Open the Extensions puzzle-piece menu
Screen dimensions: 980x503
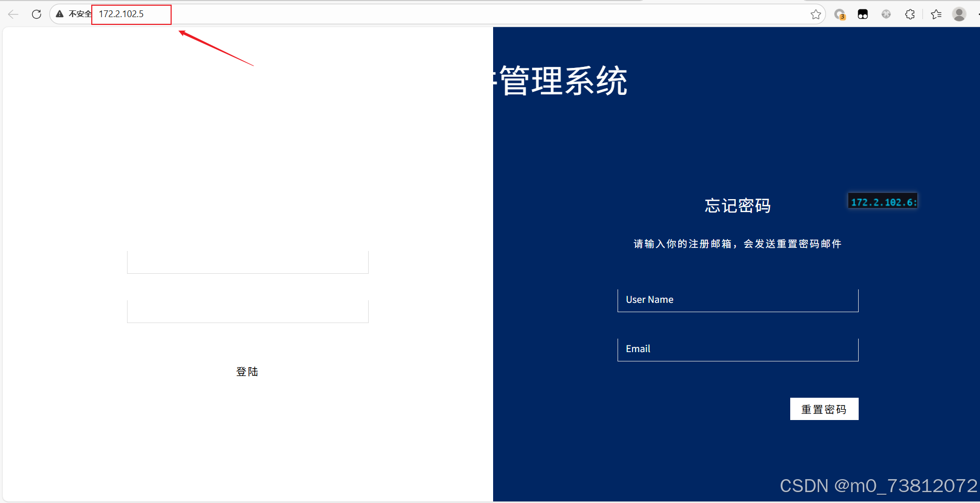(910, 14)
